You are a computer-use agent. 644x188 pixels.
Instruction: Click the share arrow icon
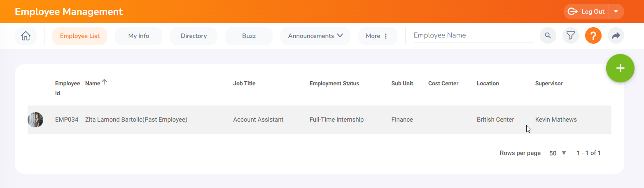[616, 36]
